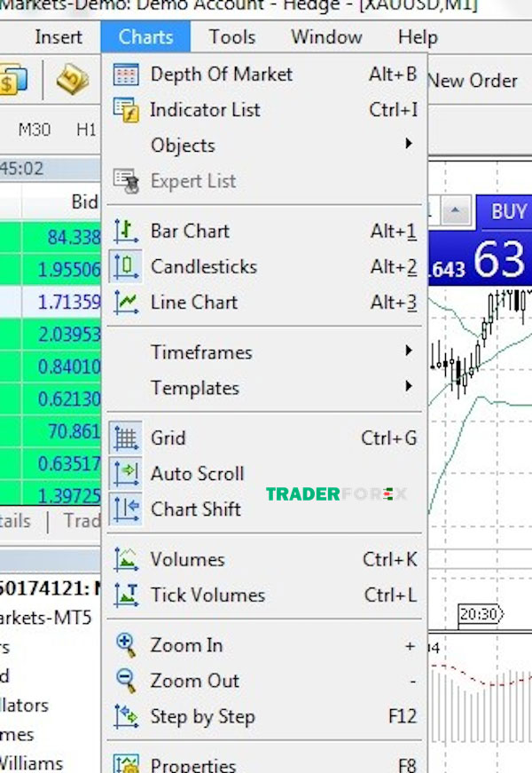Toggle Tick Volumes display

265,595
